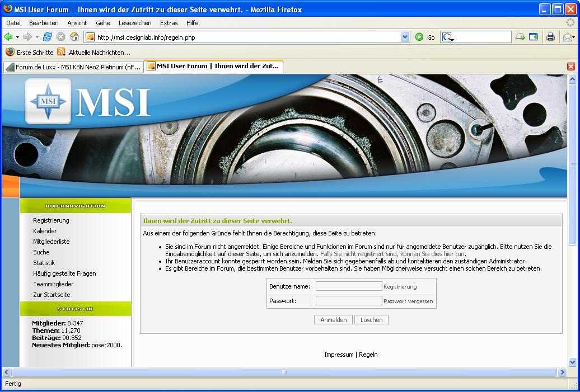Click the horizontal scrollbar right arrow
The image size is (580, 392).
tap(562, 372)
